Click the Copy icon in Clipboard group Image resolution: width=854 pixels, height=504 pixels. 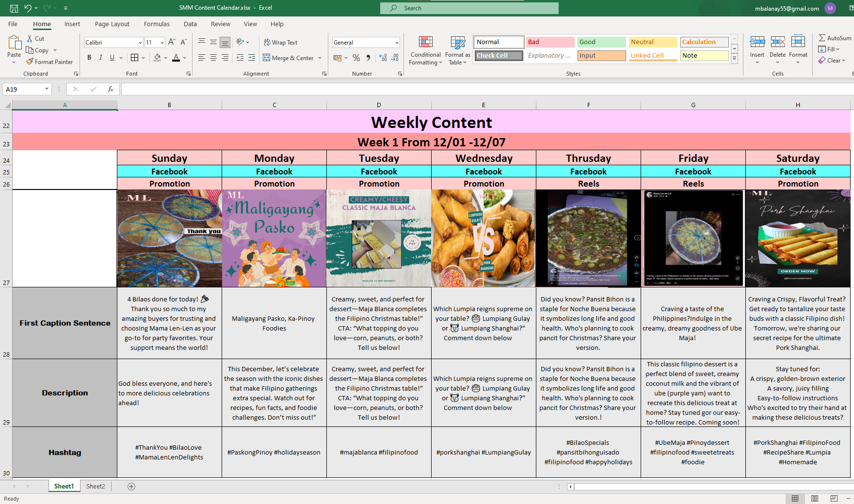pyautogui.click(x=30, y=50)
